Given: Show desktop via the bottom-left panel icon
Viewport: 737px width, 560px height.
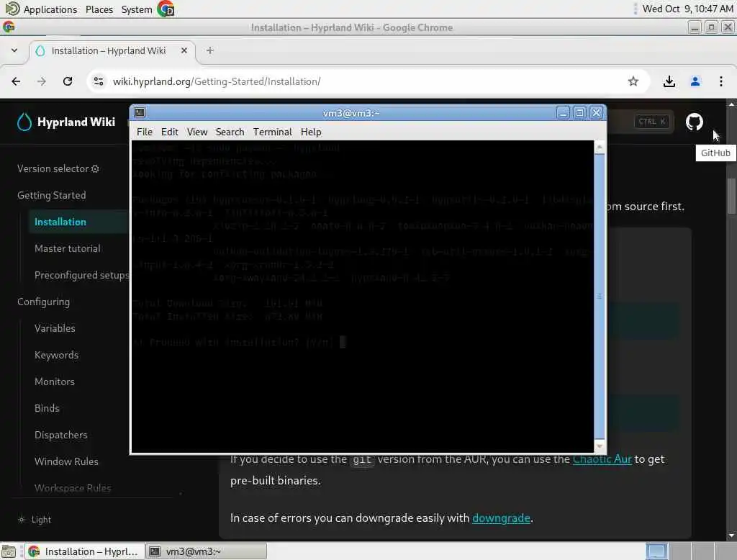Looking at the screenshot, I should [x=9, y=551].
